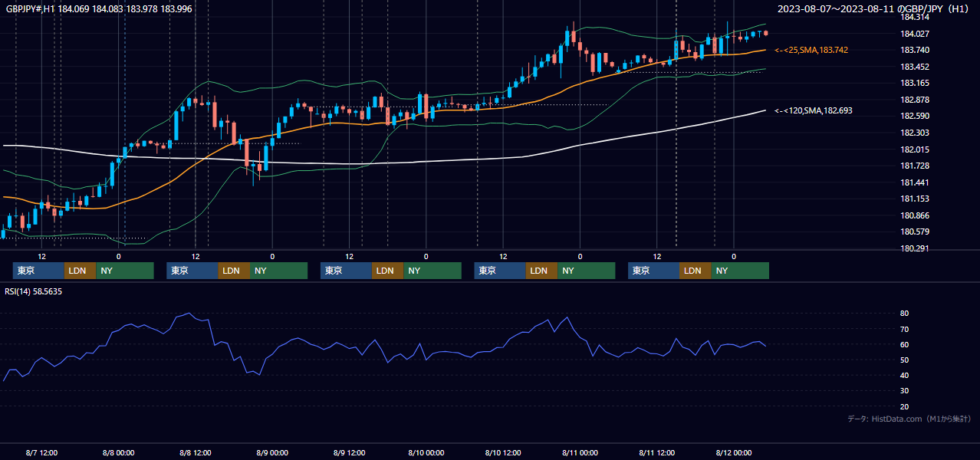Select price level 183.165 on the axis
This screenshot has height=460, width=980.
point(915,83)
